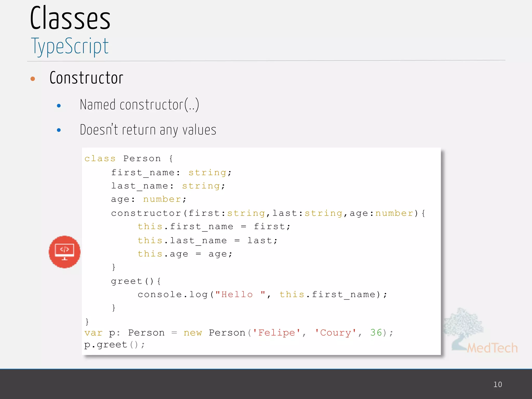Click the 'greet(){' method line
Screen dimensions: 532x399
pos(136,281)
